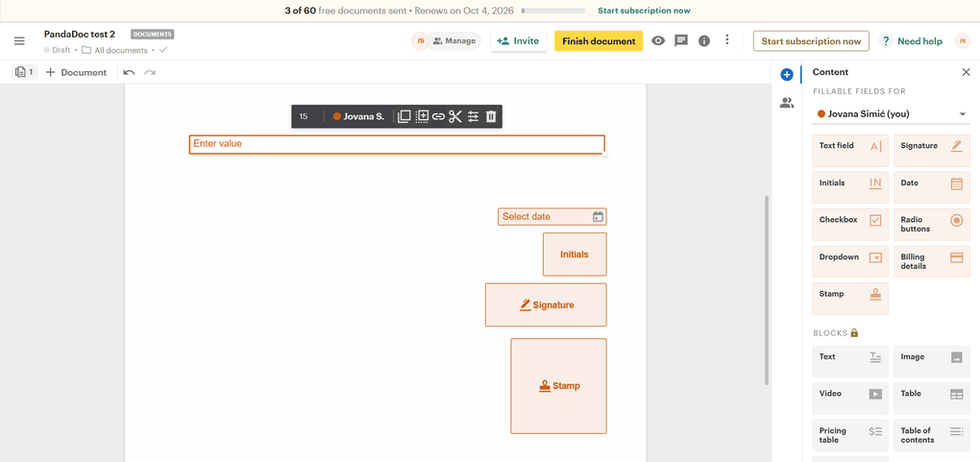Screen dimensions: 980x462
Task: Click the scissors cut icon in field toolbar
Action: (455, 116)
